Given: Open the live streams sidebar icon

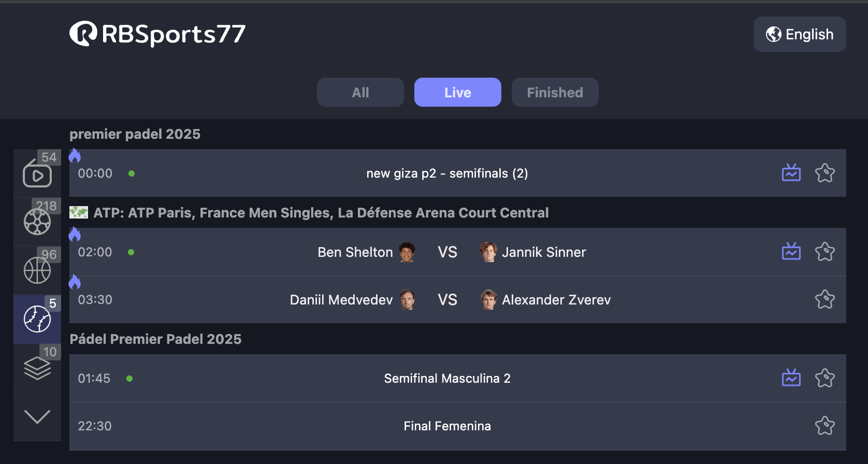Looking at the screenshot, I should point(37,173).
